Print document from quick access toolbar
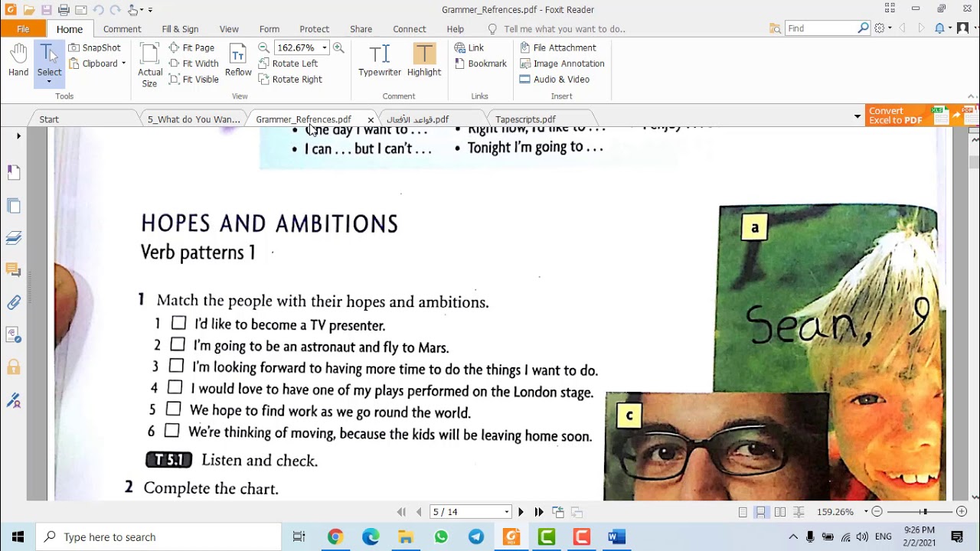This screenshot has width=980, height=551. tap(64, 10)
